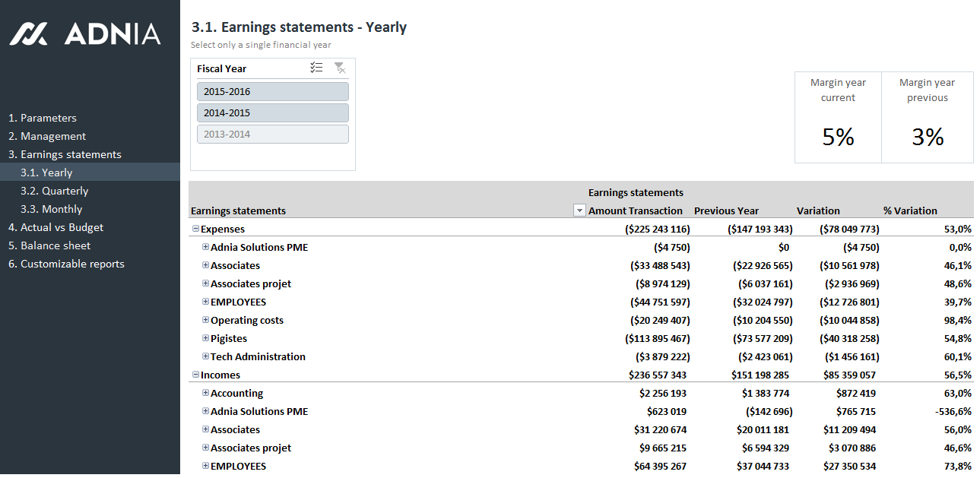980x478 pixels.
Task: Expand the Pigistes expense row
Action: pyautogui.click(x=205, y=338)
